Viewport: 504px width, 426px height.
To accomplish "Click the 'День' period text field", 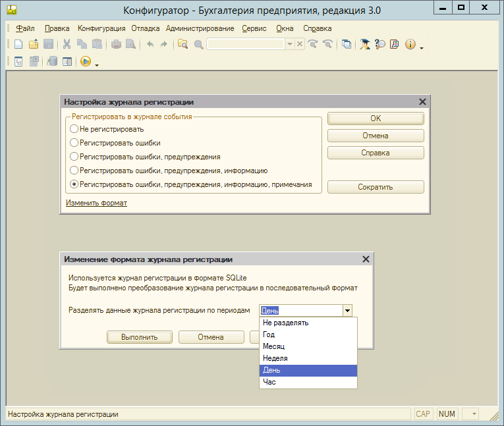I will click(301, 311).
